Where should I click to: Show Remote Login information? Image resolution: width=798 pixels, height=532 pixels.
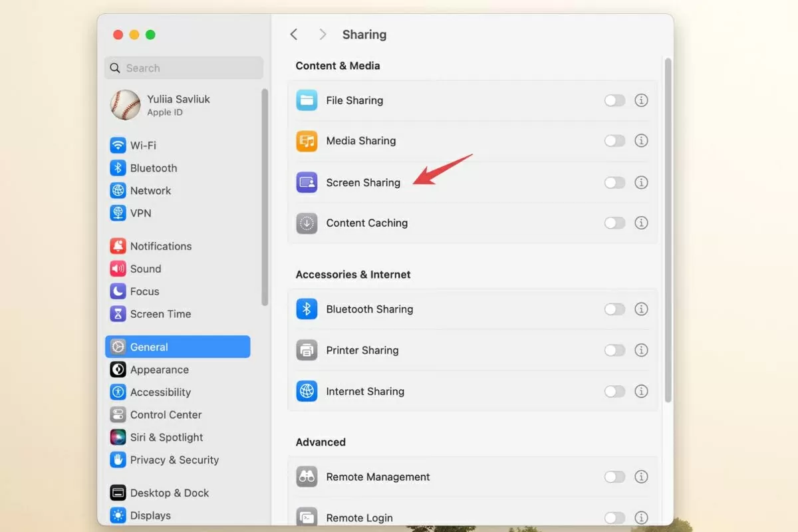pyautogui.click(x=641, y=517)
